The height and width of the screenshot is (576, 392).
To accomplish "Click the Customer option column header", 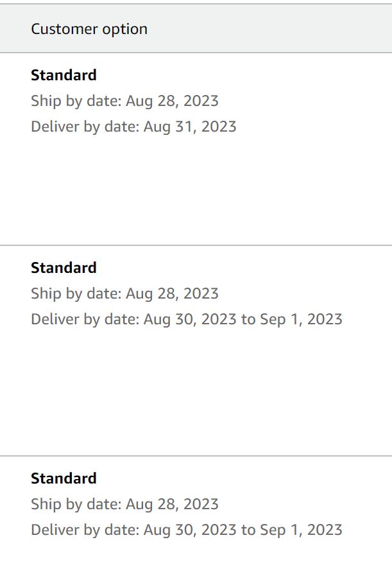I will [x=89, y=29].
